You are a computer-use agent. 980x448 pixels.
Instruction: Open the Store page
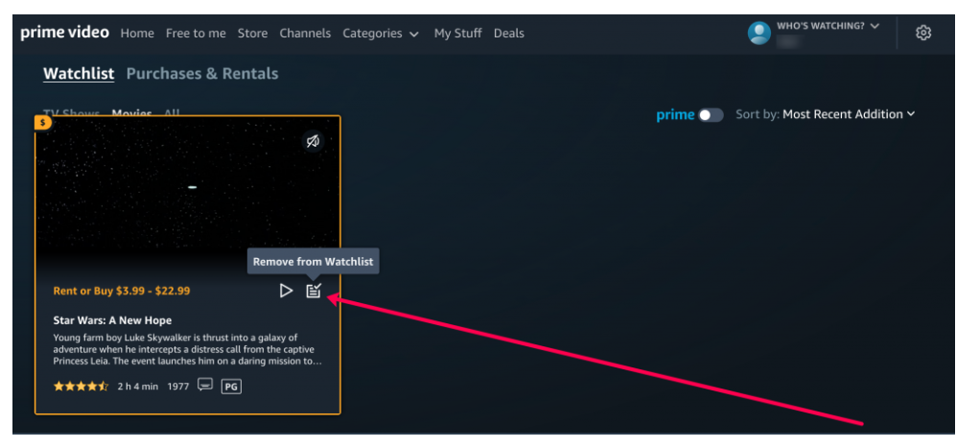tap(252, 34)
